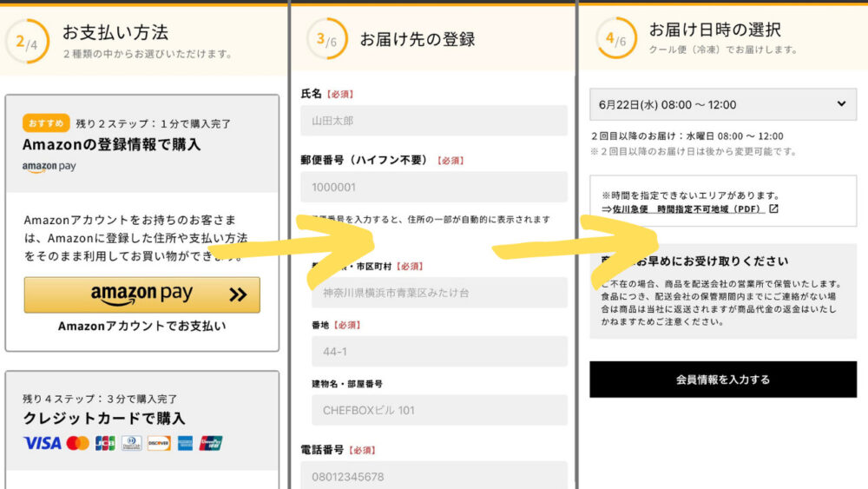Click the 市区町村 address input field
Image resolution: width=868 pixels, height=489 pixels.
[x=439, y=293]
